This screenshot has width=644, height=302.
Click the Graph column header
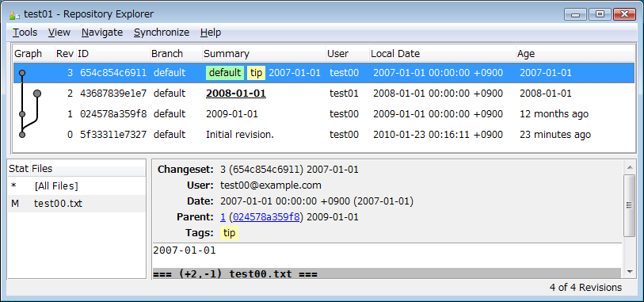tap(34, 54)
